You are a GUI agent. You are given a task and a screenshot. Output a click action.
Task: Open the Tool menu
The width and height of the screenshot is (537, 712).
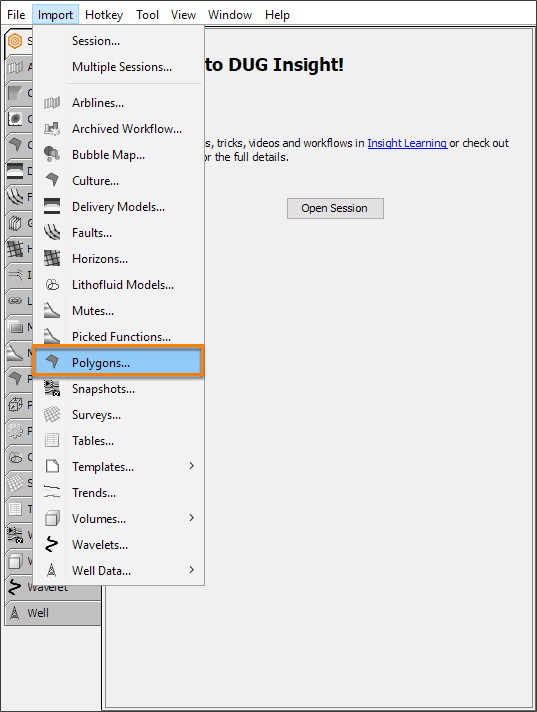click(x=147, y=15)
